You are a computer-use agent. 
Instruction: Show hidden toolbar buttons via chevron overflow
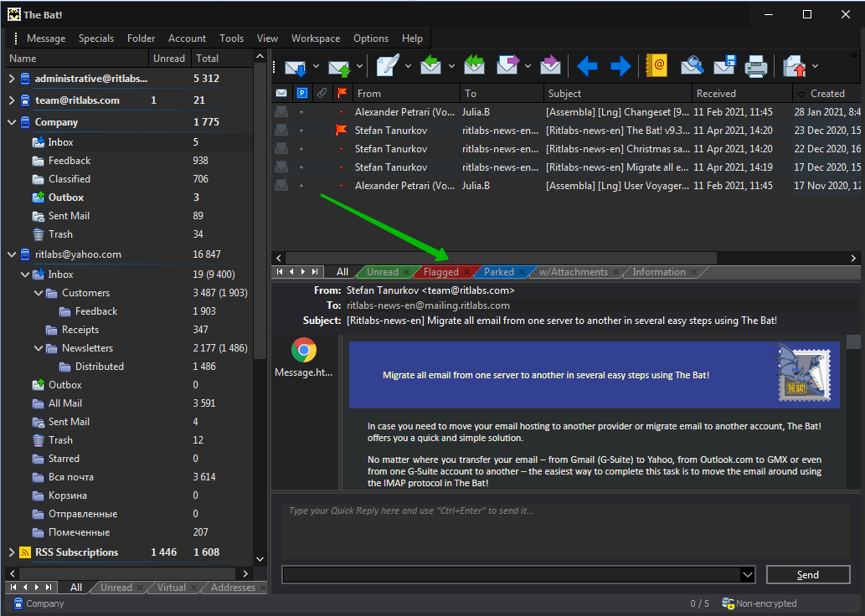tap(854, 56)
